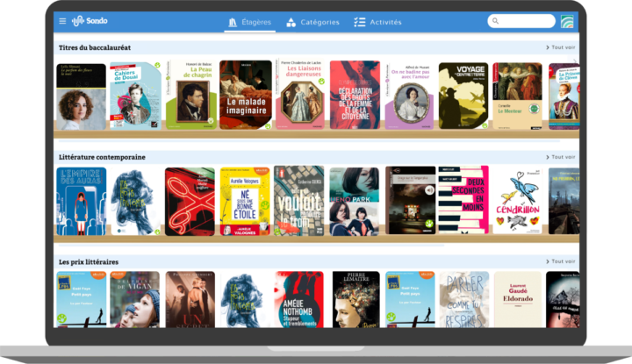Open L'Empire des Auras cover
The image size is (632, 364).
(x=82, y=202)
